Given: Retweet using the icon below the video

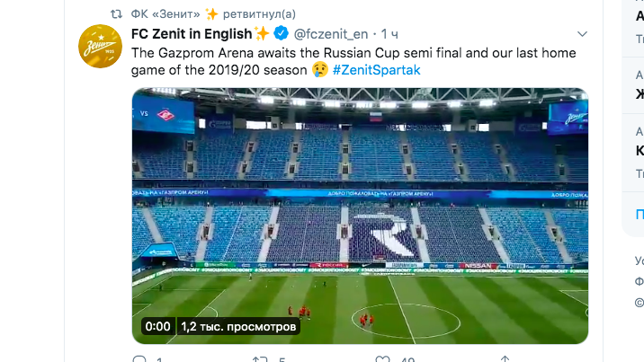Looking at the screenshot, I should pos(260,359).
